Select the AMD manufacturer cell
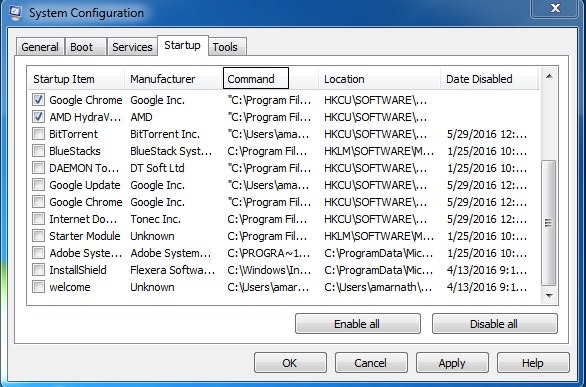 point(141,117)
